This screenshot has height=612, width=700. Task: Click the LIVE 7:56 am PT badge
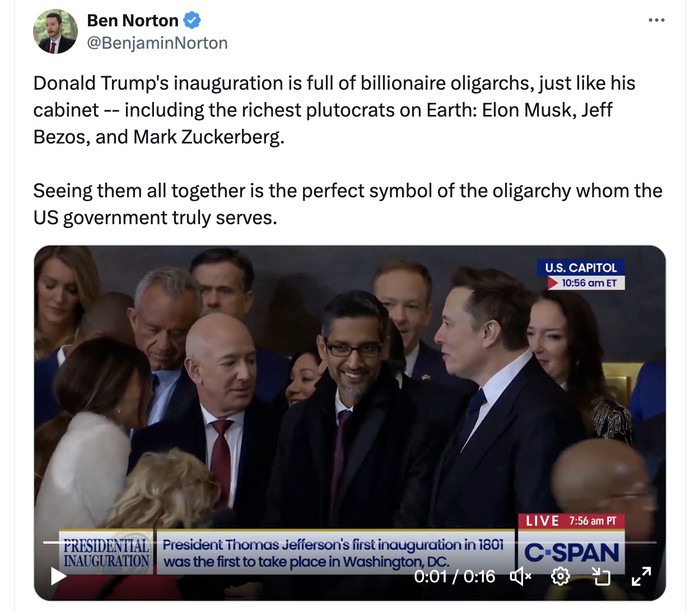(x=571, y=521)
